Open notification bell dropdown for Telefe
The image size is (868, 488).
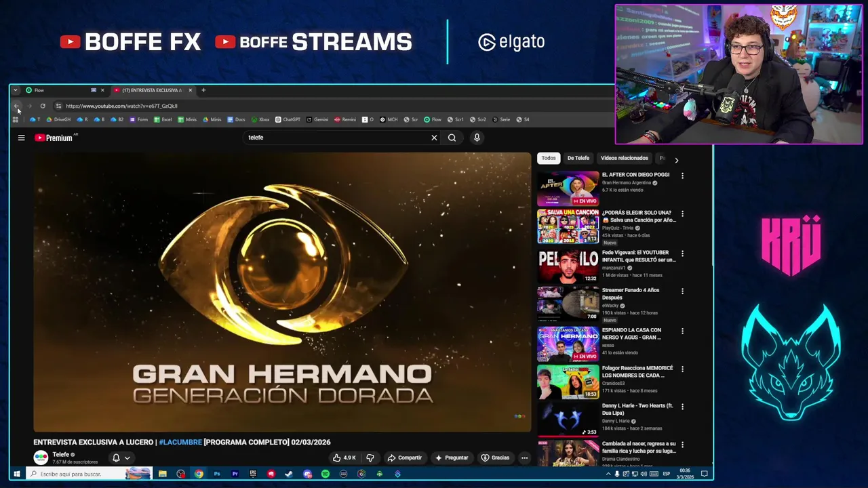pos(121,458)
